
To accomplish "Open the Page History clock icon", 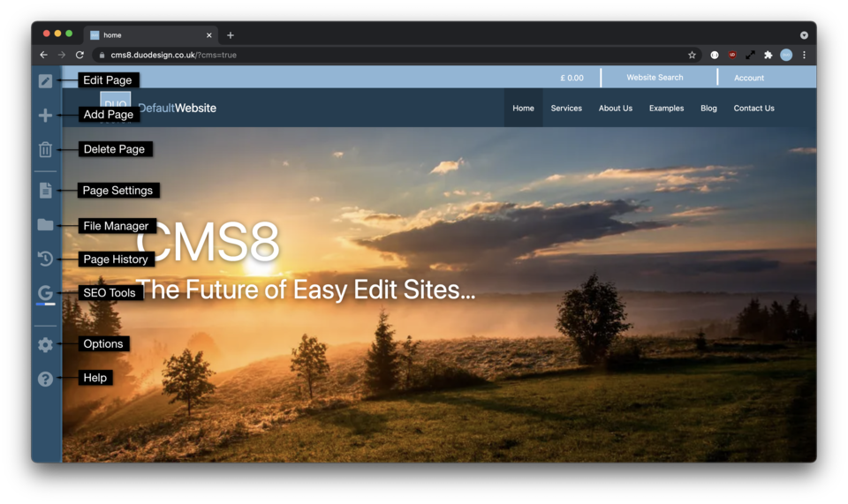I will [x=45, y=259].
